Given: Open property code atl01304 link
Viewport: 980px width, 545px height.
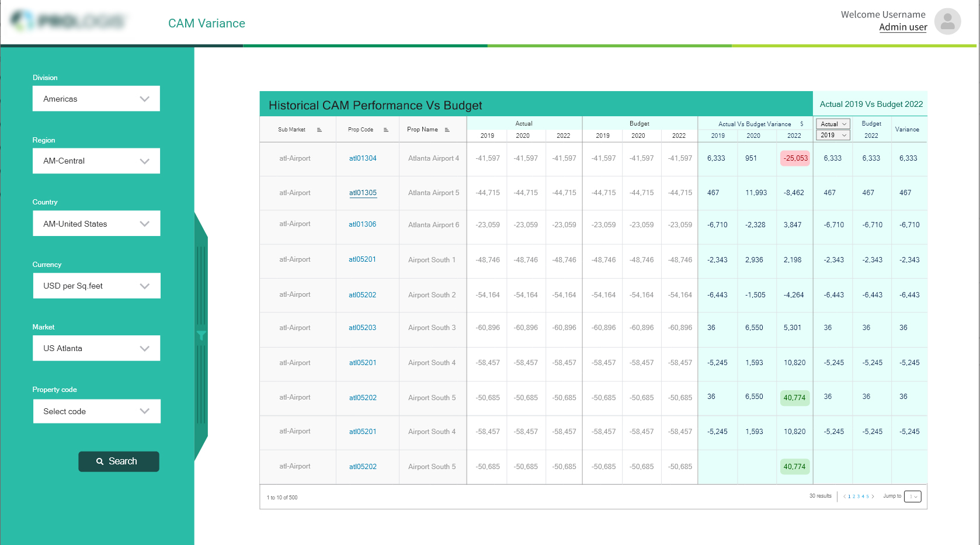Looking at the screenshot, I should 363,158.
